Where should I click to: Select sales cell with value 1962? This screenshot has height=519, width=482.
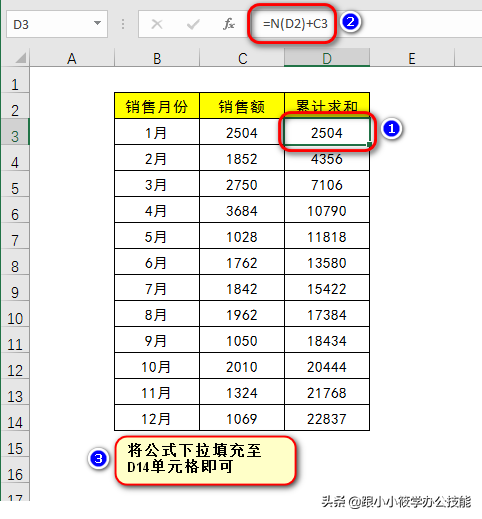tap(242, 314)
